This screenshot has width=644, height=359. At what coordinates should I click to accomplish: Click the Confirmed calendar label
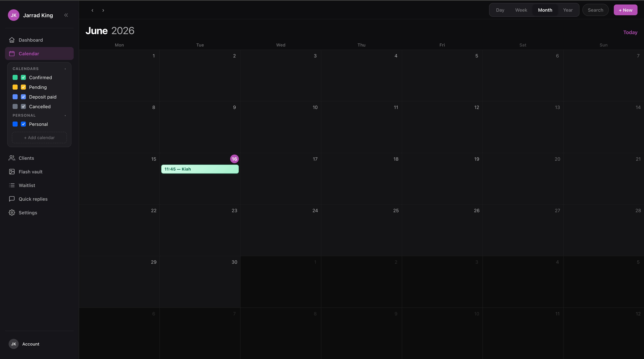click(40, 77)
